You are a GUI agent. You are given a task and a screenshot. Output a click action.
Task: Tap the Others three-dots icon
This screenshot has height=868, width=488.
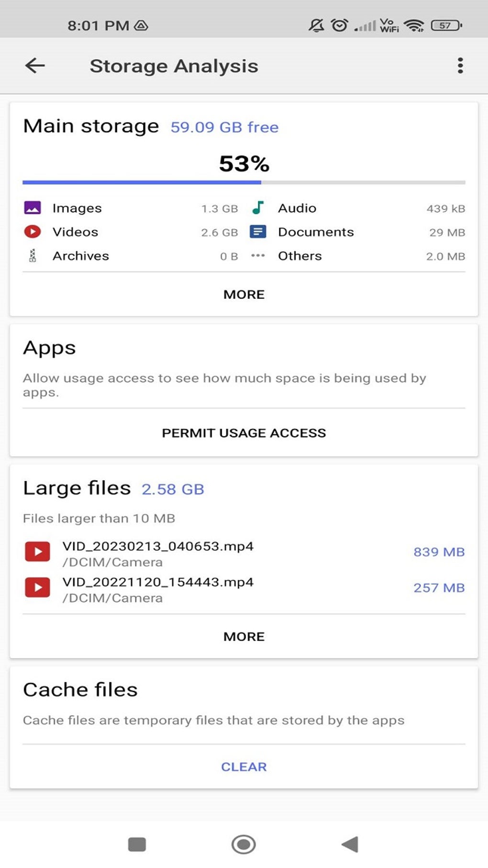[x=258, y=256]
